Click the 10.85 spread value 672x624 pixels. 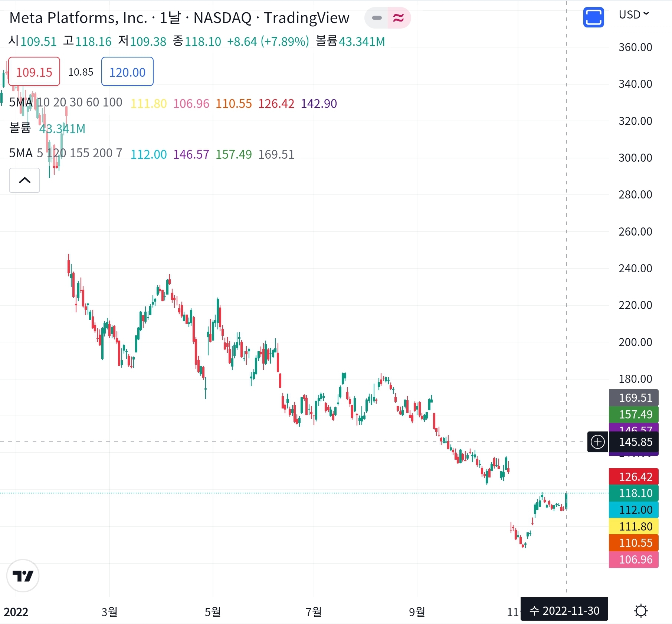(x=81, y=72)
